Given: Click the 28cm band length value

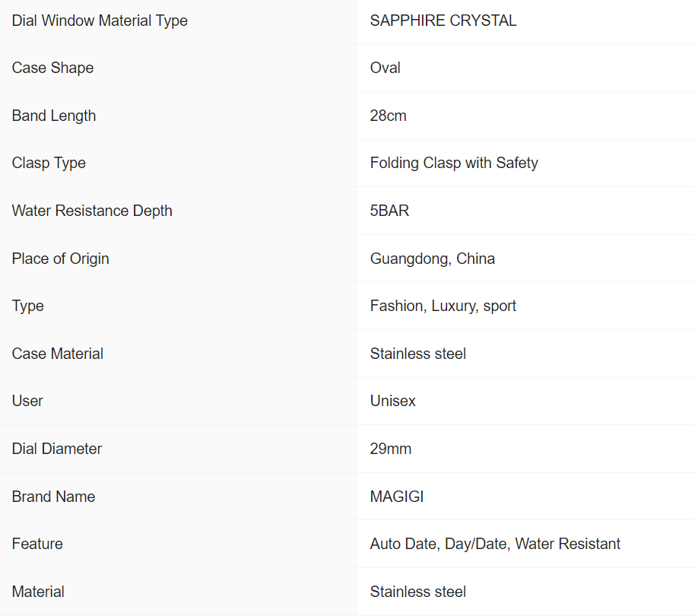Looking at the screenshot, I should click(x=388, y=116).
